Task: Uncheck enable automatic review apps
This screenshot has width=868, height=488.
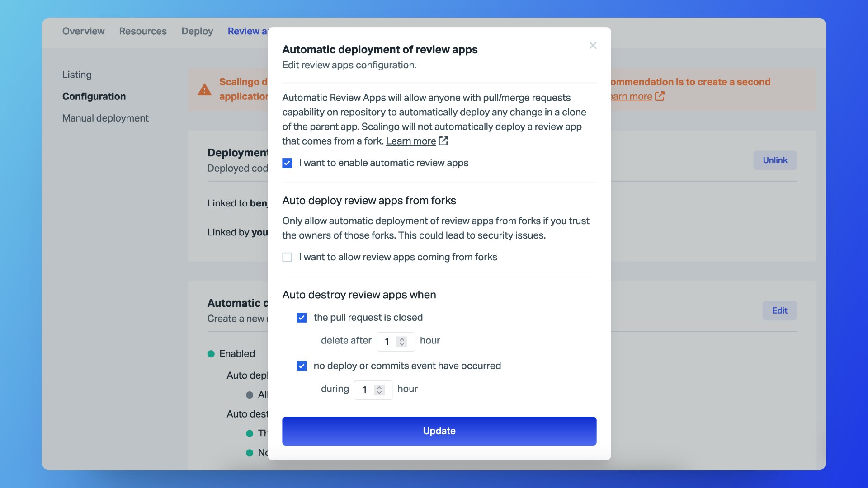Action: (x=287, y=163)
